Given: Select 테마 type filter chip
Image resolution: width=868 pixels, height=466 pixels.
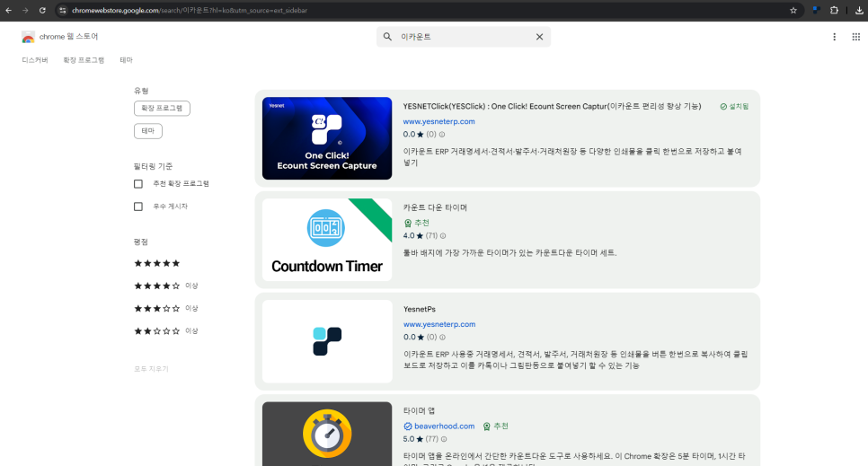Looking at the screenshot, I should (x=147, y=131).
